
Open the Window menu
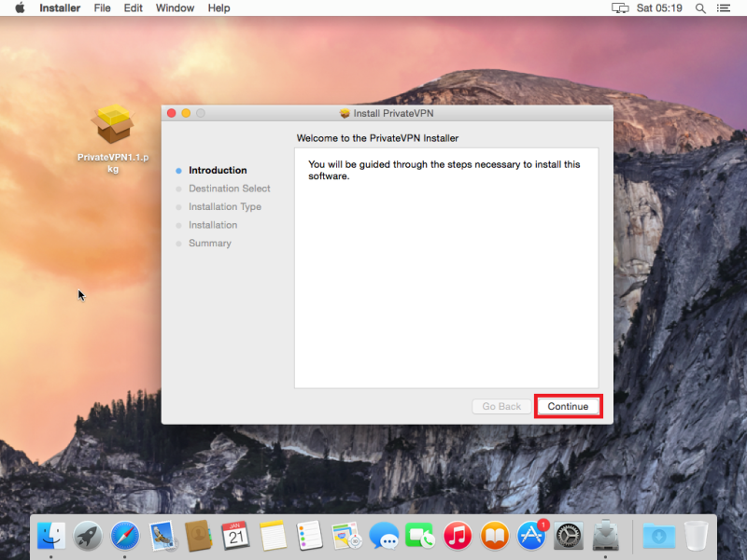[175, 8]
